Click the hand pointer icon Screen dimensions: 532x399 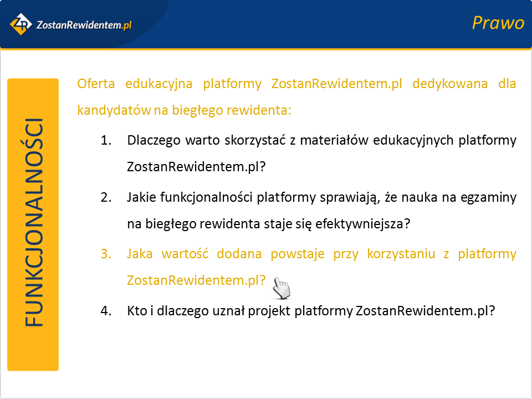tap(282, 288)
